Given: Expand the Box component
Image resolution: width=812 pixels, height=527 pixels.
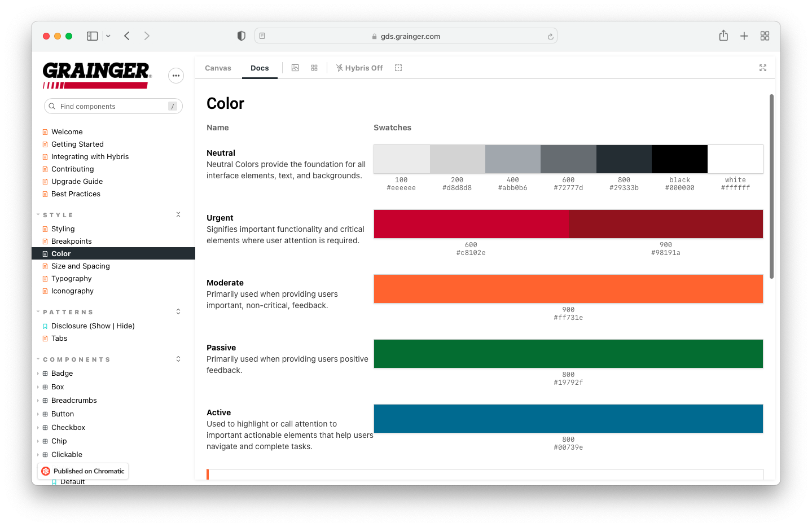Looking at the screenshot, I should (57, 387).
